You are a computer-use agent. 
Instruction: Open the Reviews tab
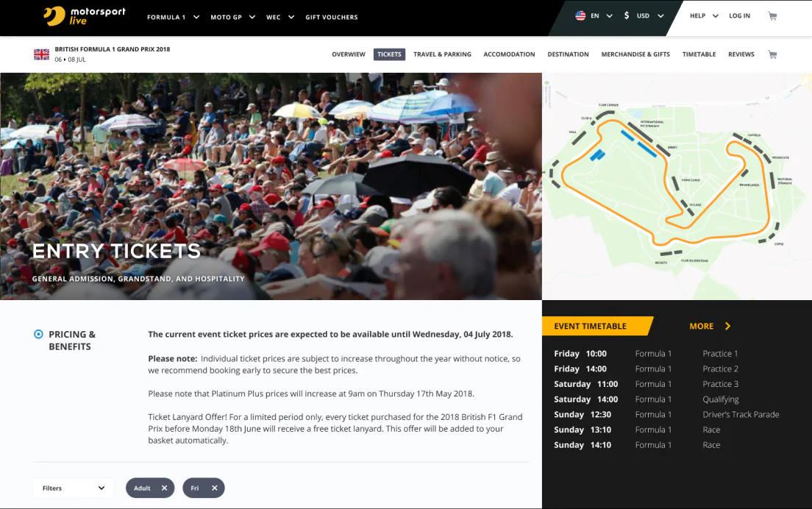[741, 54]
